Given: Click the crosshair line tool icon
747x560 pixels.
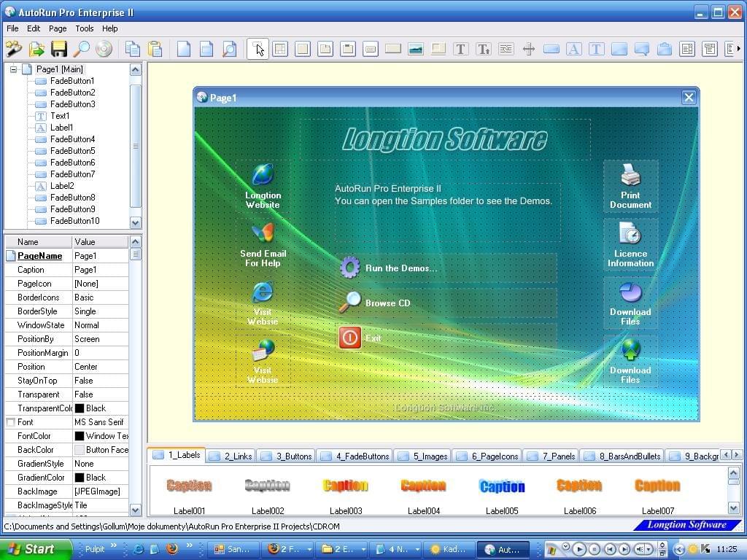Looking at the screenshot, I should (528, 49).
